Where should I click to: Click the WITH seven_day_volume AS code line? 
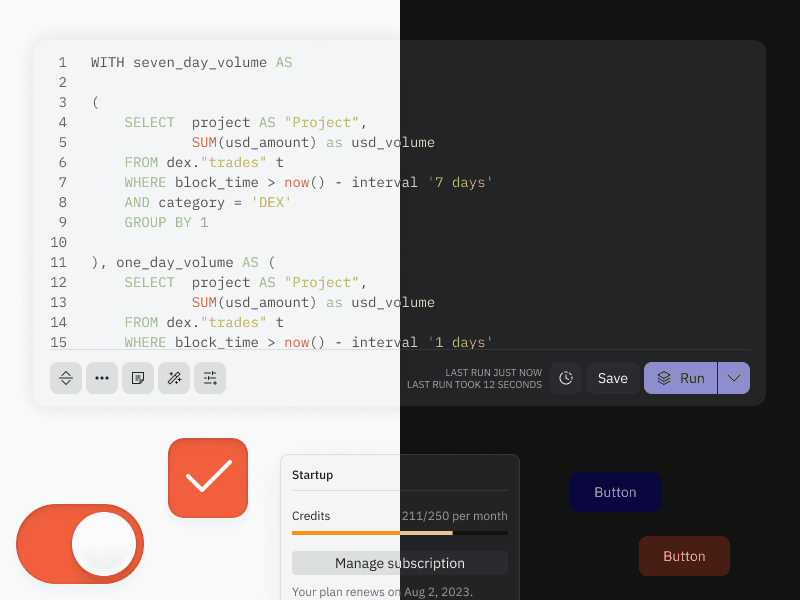coord(191,62)
